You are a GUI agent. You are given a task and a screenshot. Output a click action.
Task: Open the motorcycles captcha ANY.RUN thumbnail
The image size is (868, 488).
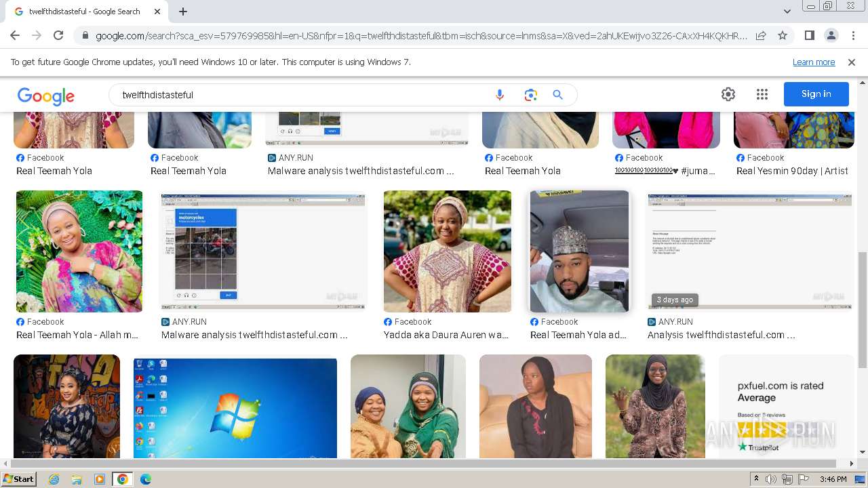[x=264, y=251]
